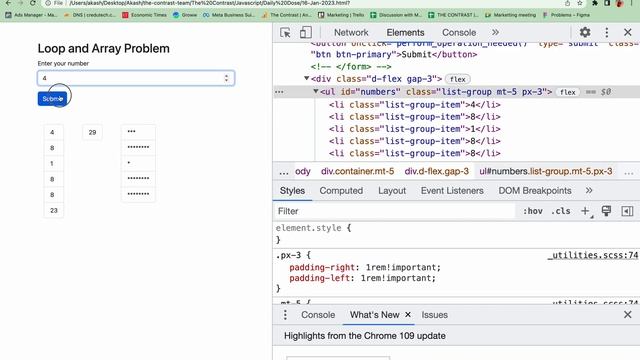
Task: Show more DevTools panels chevron
Action: (x=495, y=32)
